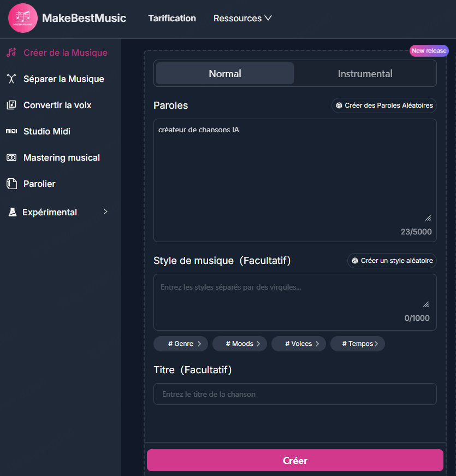Open the Ressources dropdown menu
This screenshot has width=456, height=476.
pos(242,18)
